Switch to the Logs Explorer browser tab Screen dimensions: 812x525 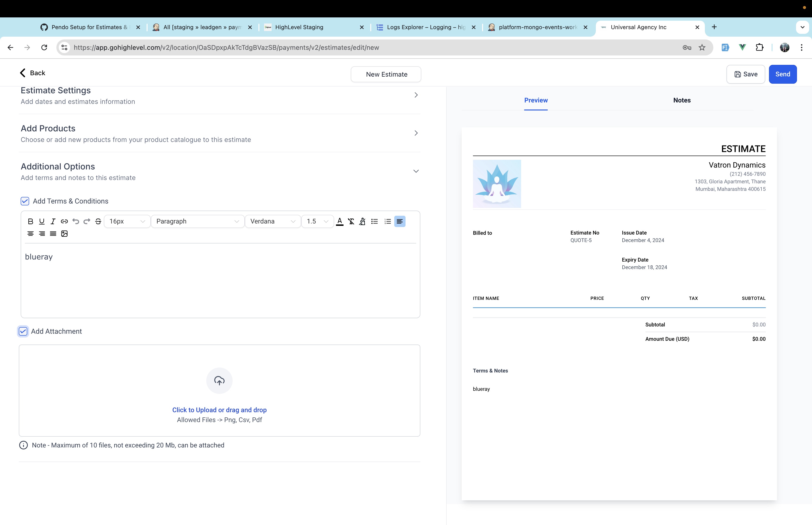pyautogui.click(x=426, y=27)
